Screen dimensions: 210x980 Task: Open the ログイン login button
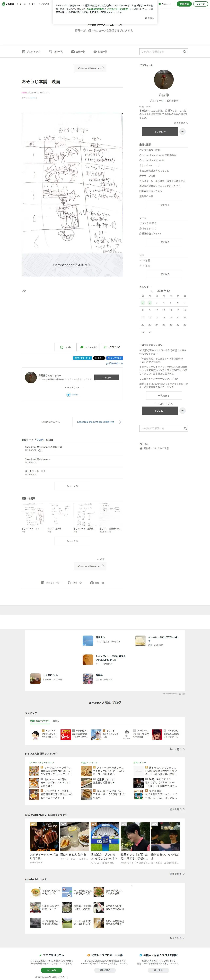pos(201,4)
